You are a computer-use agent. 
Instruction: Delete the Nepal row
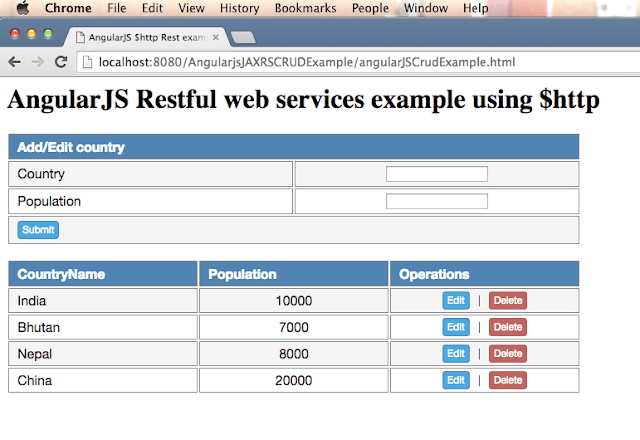pos(508,353)
